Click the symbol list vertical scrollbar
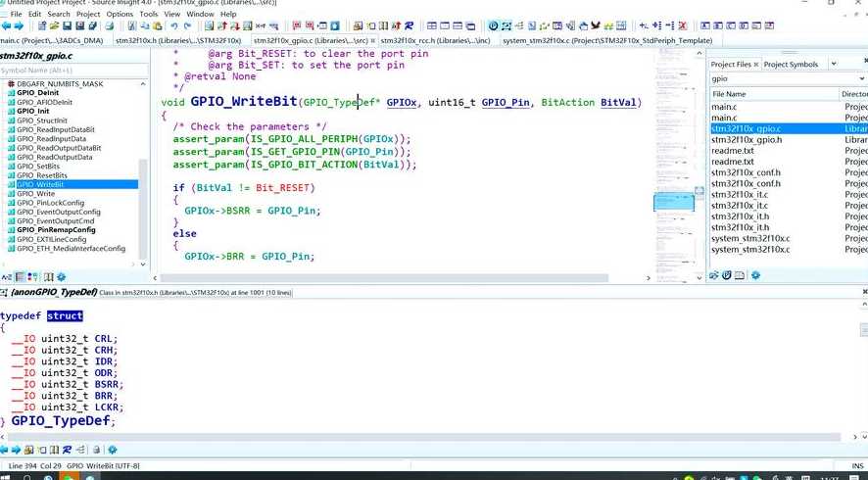868x480 pixels. tap(143, 209)
